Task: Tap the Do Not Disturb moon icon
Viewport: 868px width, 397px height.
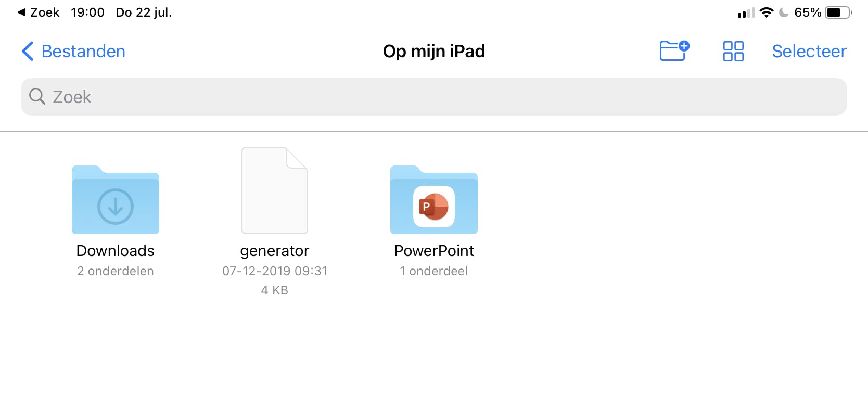Action: coord(784,12)
